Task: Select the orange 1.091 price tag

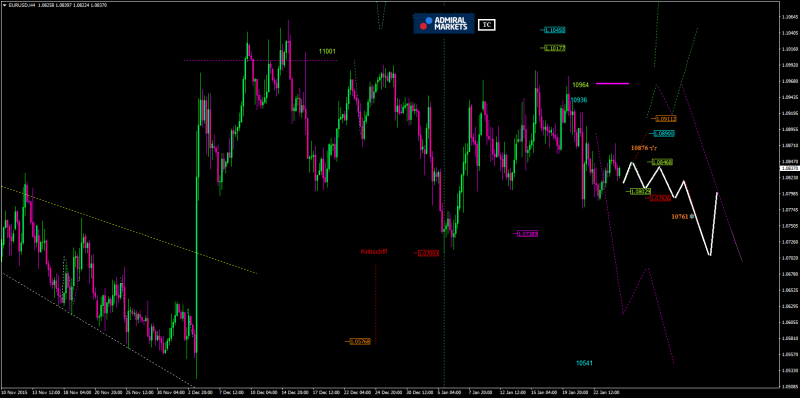Action: click(665, 118)
